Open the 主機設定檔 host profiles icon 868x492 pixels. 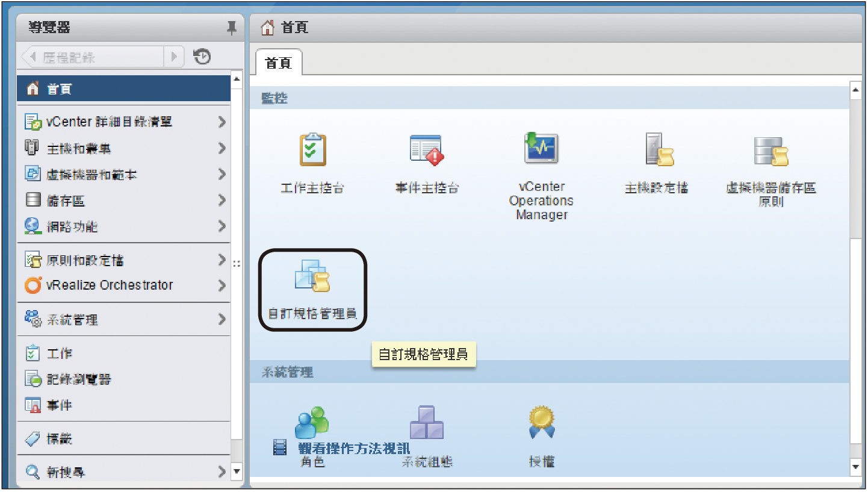click(x=656, y=149)
